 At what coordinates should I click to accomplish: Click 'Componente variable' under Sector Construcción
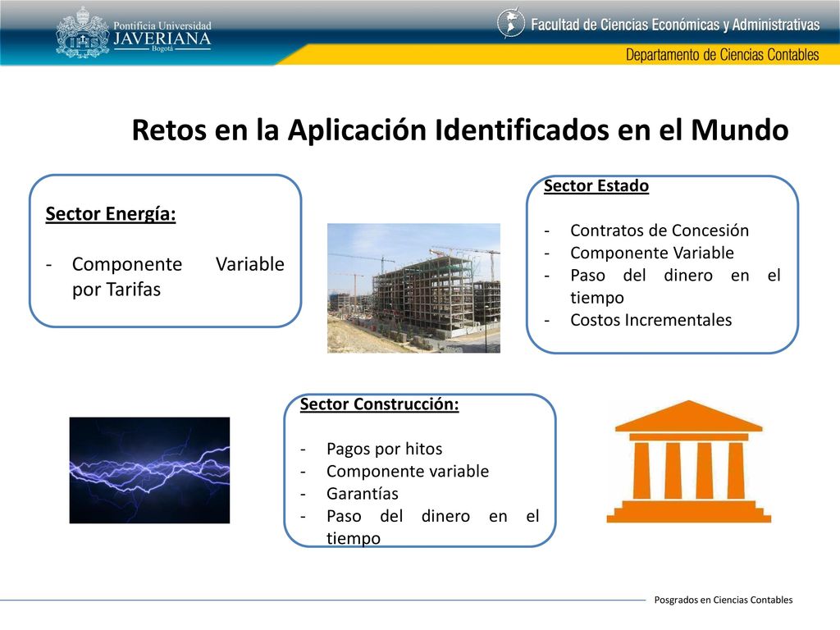coord(407,471)
